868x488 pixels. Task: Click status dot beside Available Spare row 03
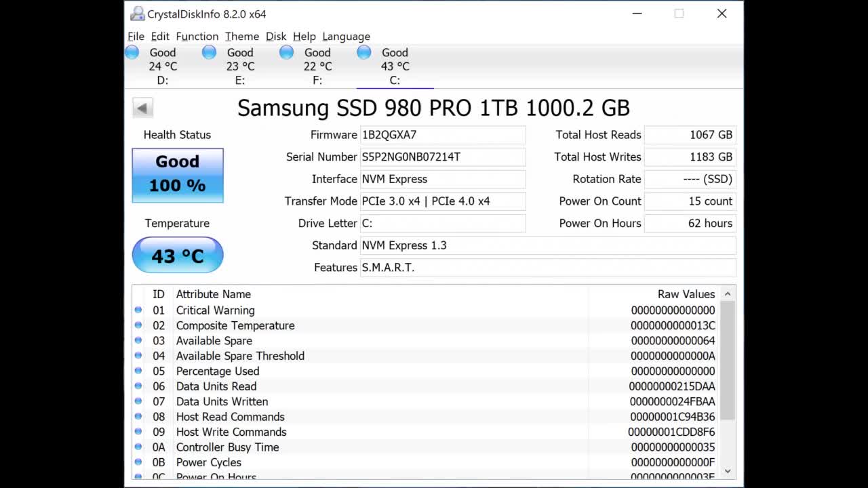click(138, 340)
